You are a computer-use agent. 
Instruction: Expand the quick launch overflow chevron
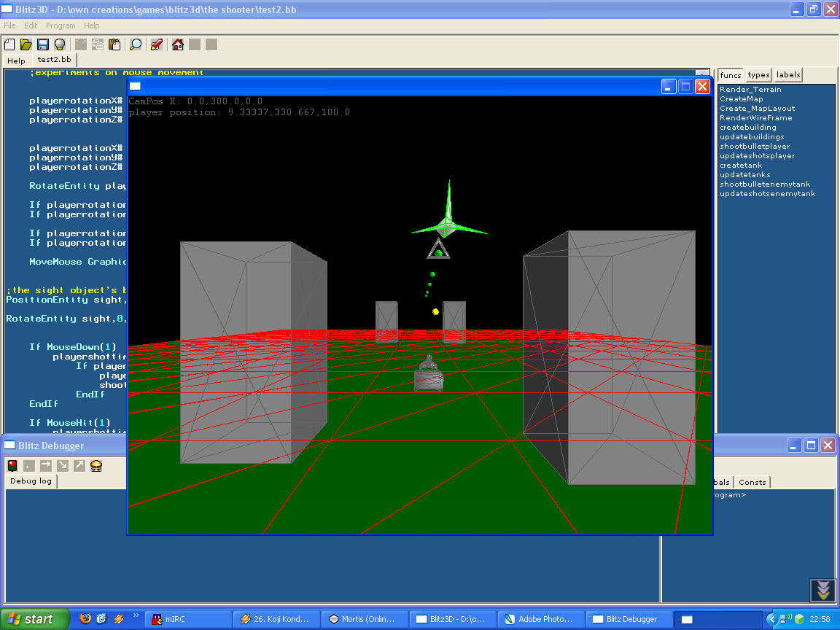click(136, 615)
